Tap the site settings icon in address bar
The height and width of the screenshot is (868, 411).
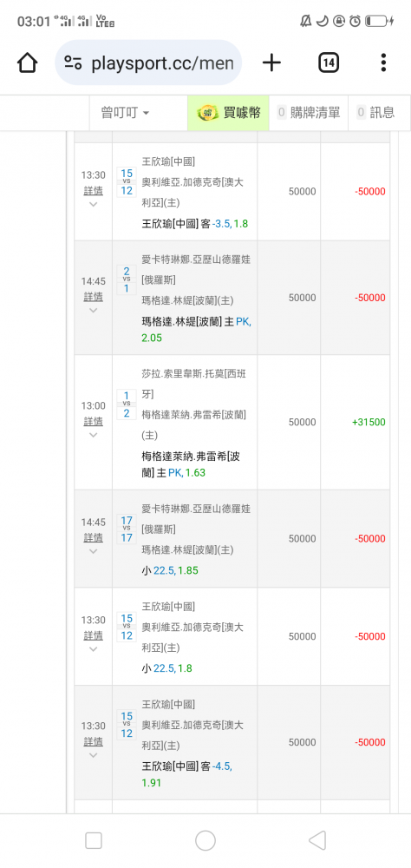(73, 62)
